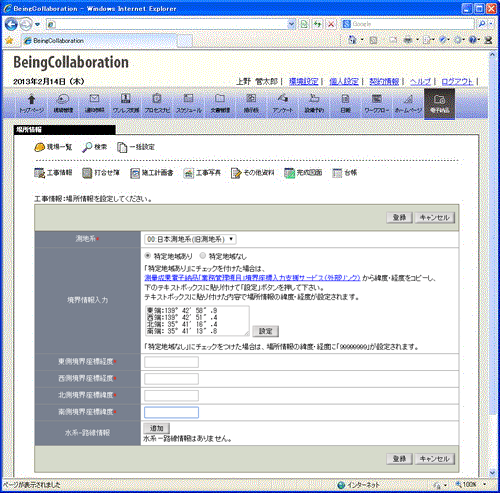
Task: Open the 完成図面 section icon
Action: click(303, 173)
